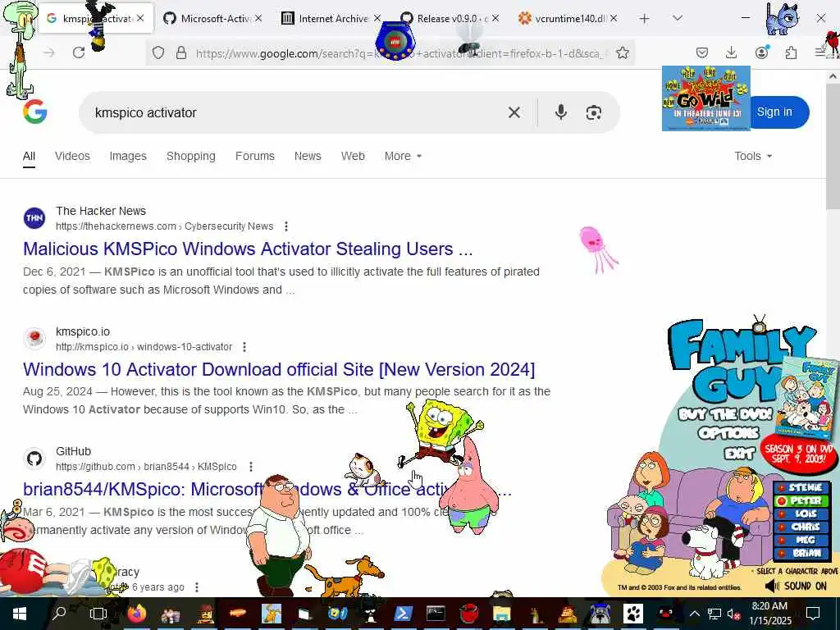This screenshot has width=840, height=630.
Task: Open File Explorer taskbar icon
Action: pyautogui.click(x=502, y=614)
